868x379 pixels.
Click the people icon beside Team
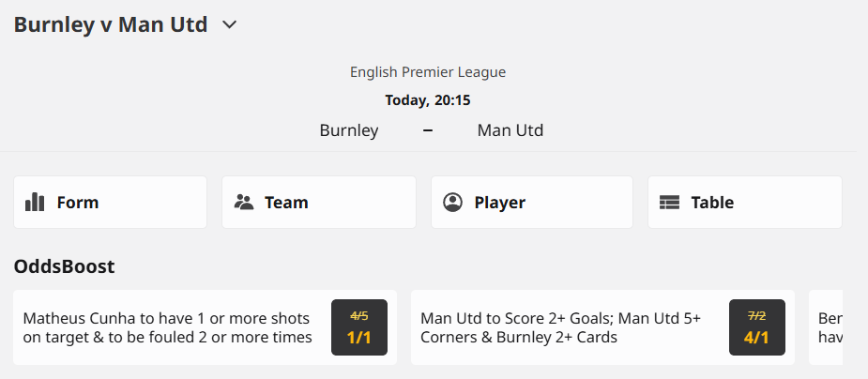[244, 202]
